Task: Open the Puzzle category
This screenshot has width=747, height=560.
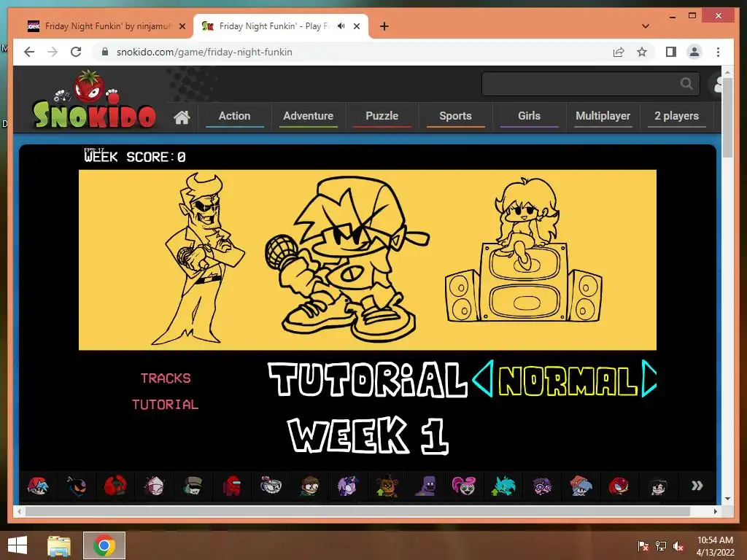Action: pos(382,116)
